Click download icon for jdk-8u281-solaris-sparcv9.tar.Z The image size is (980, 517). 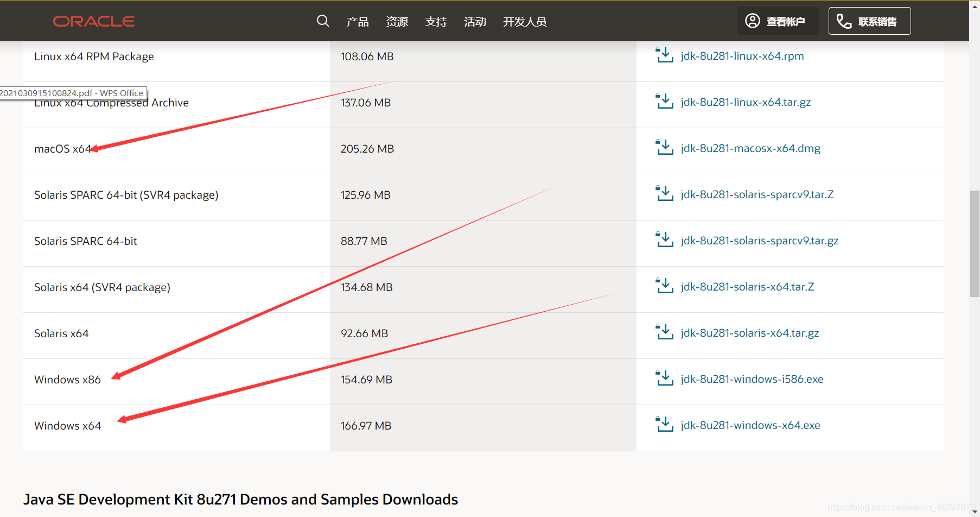coord(665,193)
